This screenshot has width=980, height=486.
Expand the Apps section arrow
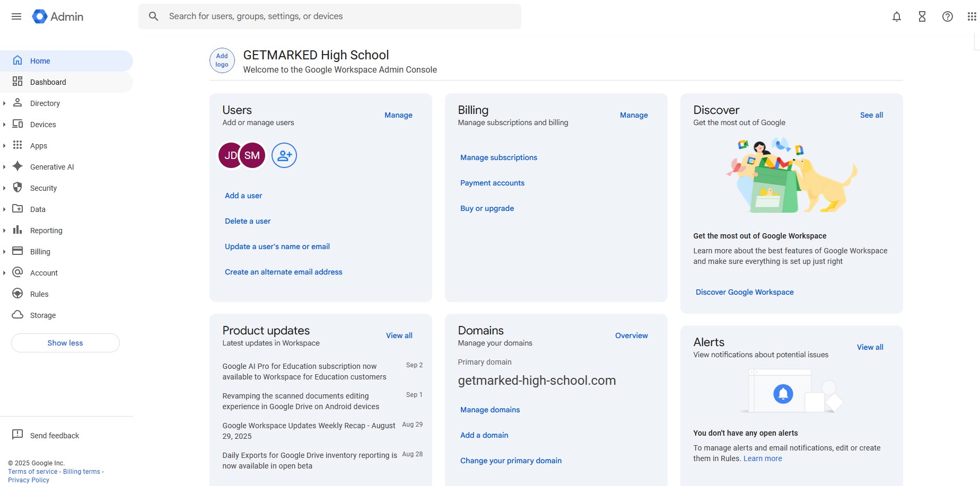pos(4,146)
